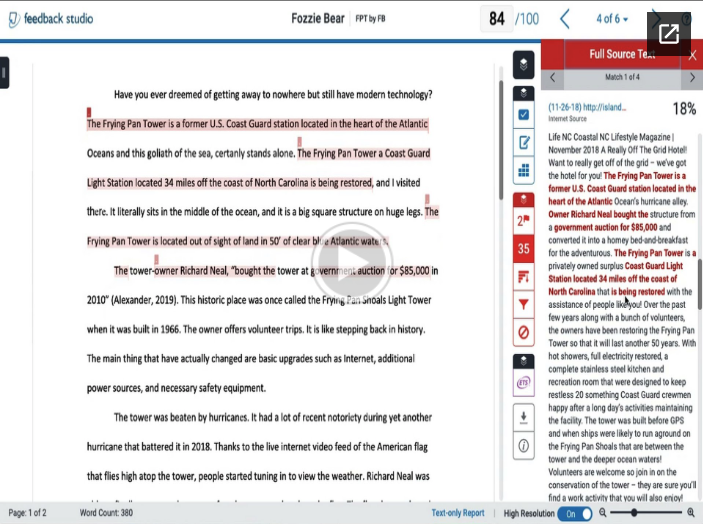The image size is (703, 524).
Task: Click the match flag above first highlighted sentence
Action: pyautogui.click(x=89, y=112)
